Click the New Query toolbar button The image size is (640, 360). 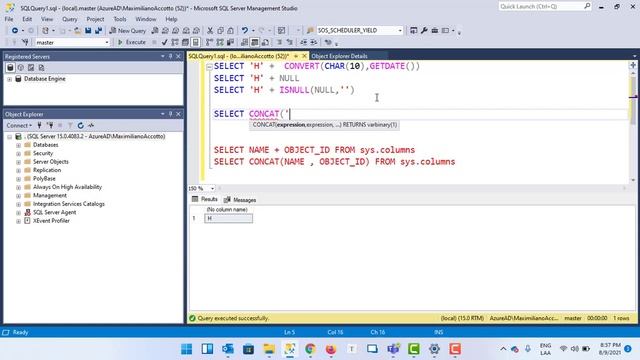pyautogui.click(x=128, y=31)
